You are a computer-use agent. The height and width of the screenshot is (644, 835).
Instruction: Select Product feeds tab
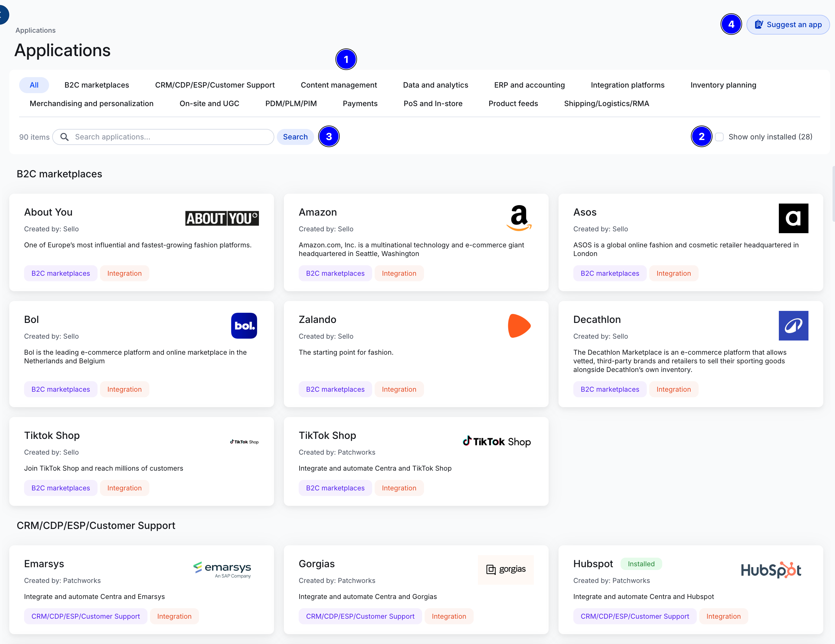coord(513,104)
